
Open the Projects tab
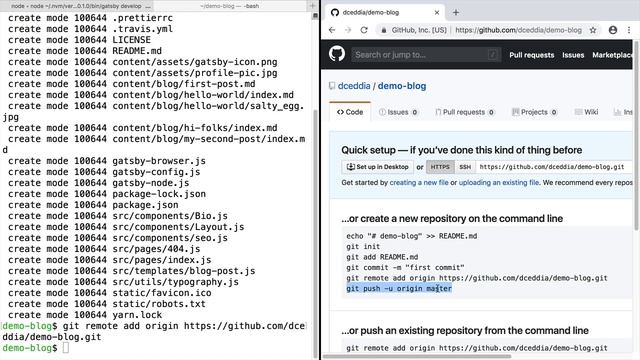pyautogui.click(x=534, y=112)
